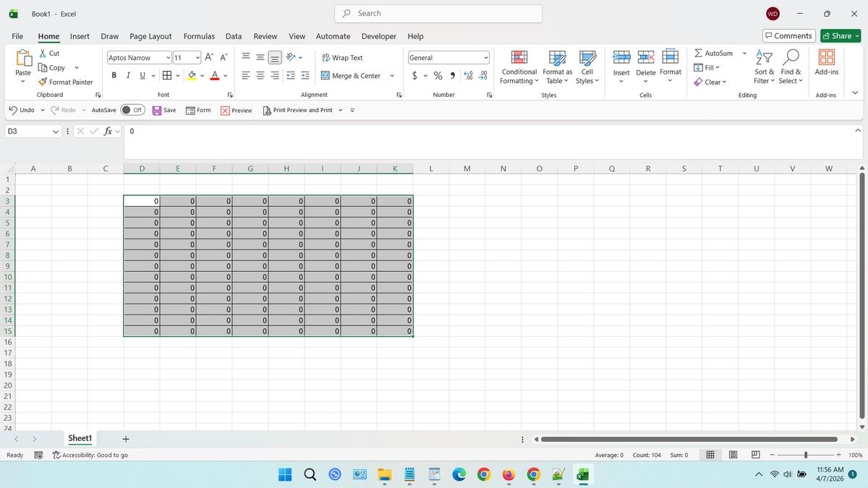Switch to the Page Layout tab
The height and width of the screenshot is (488, 868).
pos(150,36)
